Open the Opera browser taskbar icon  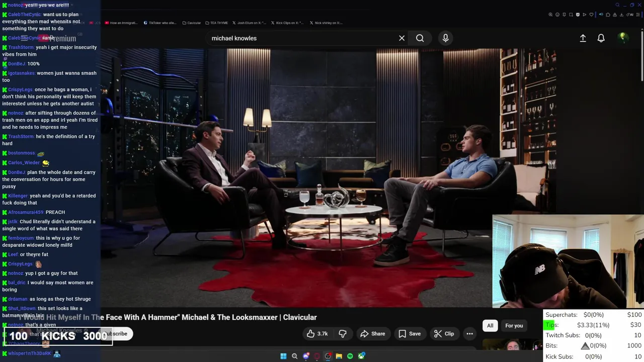(317, 356)
